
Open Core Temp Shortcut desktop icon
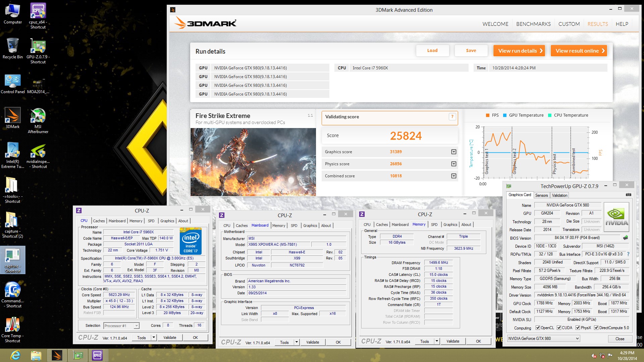(x=12, y=329)
